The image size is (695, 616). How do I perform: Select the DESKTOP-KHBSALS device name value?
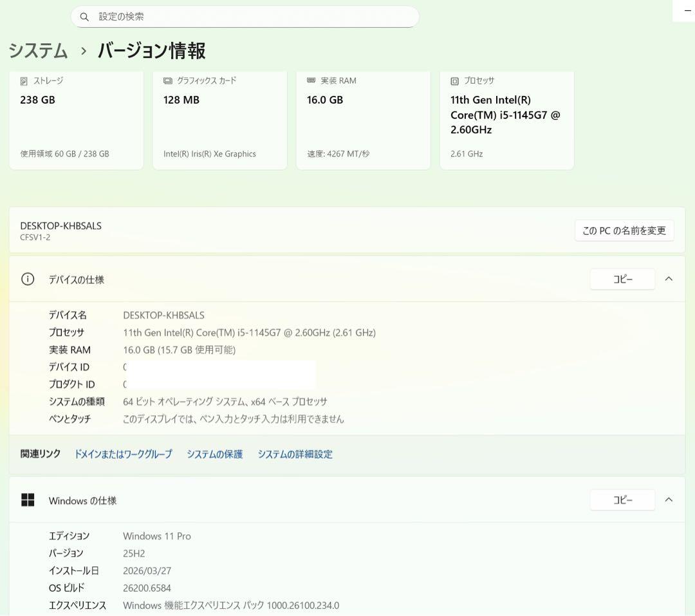(x=163, y=315)
